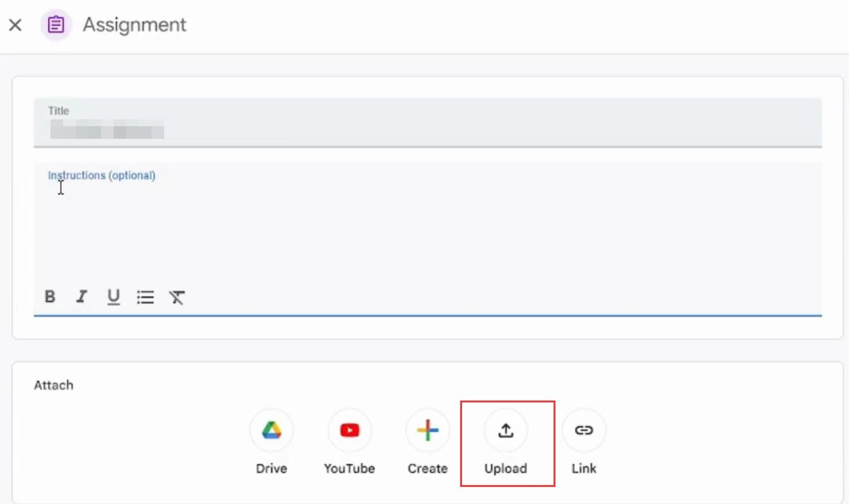Apply italic formatting
The height and width of the screenshot is (504, 849).
coord(81,297)
